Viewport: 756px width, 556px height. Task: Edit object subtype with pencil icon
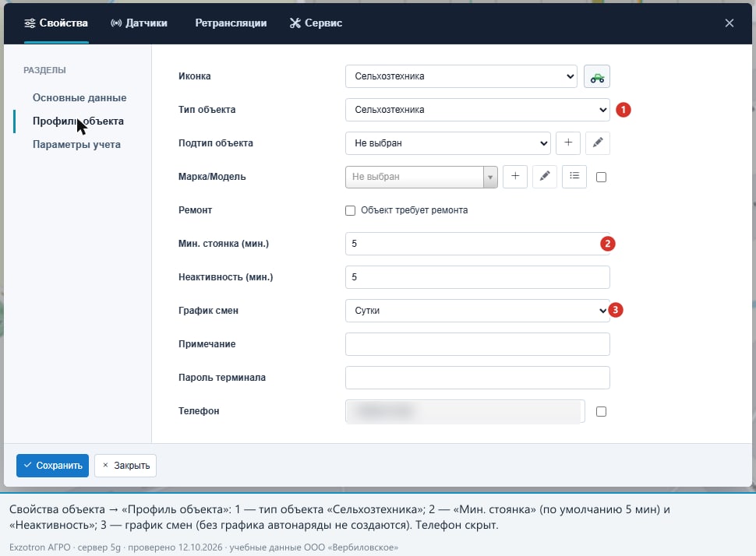tap(598, 143)
